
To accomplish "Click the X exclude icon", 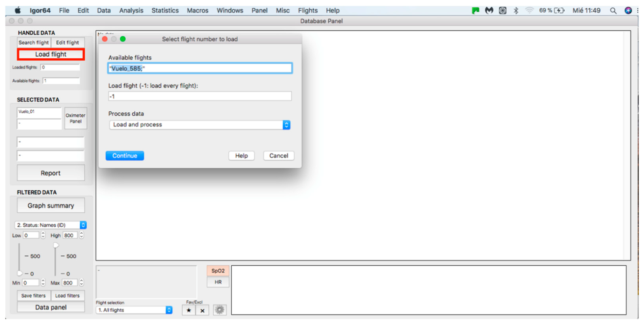I will pyautogui.click(x=202, y=310).
